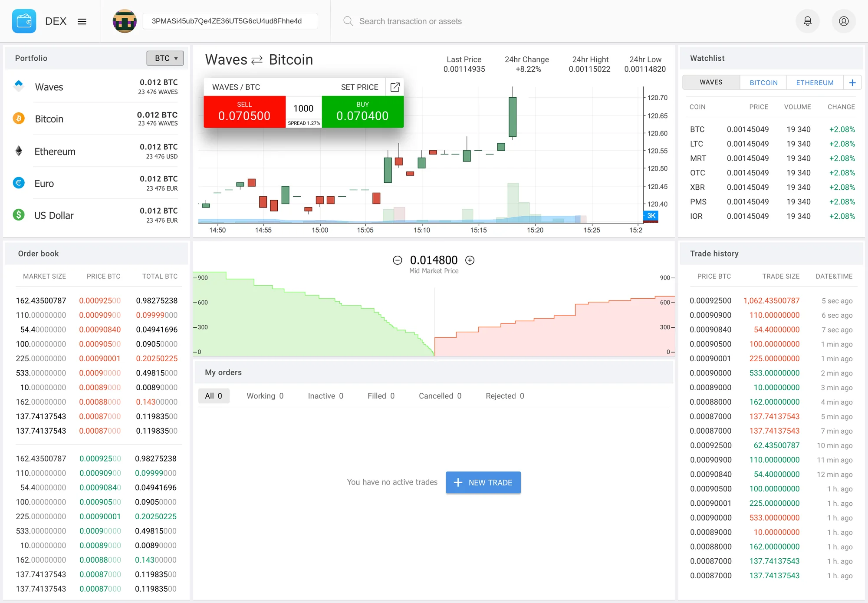Select the BITCOIN watchlist tab
This screenshot has width=868, height=603.
[763, 82]
